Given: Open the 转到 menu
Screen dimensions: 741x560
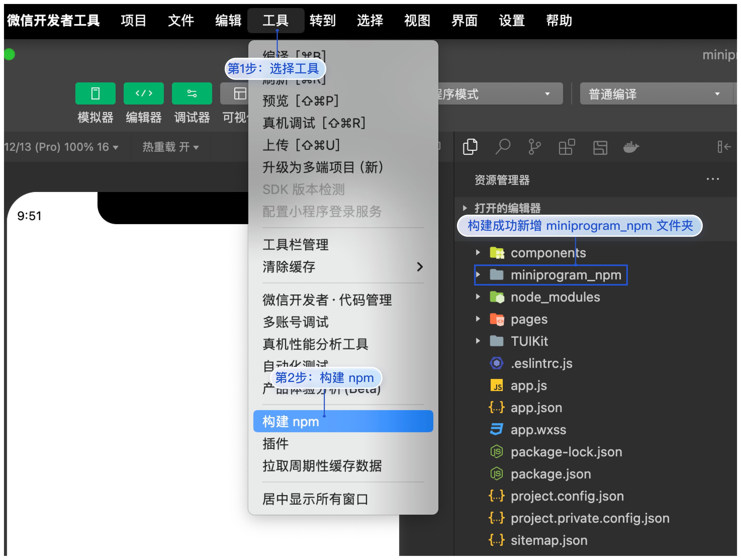Looking at the screenshot, I should click(x=323, y=21).
